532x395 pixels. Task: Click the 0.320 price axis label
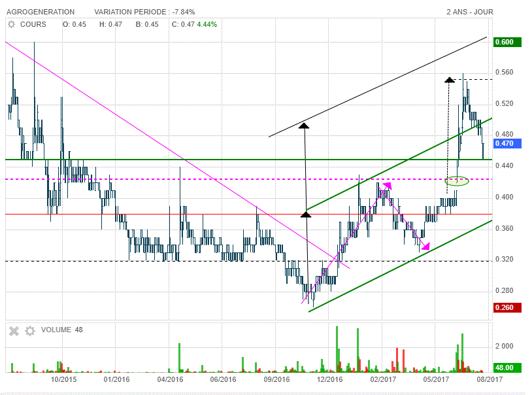(505, 259)
